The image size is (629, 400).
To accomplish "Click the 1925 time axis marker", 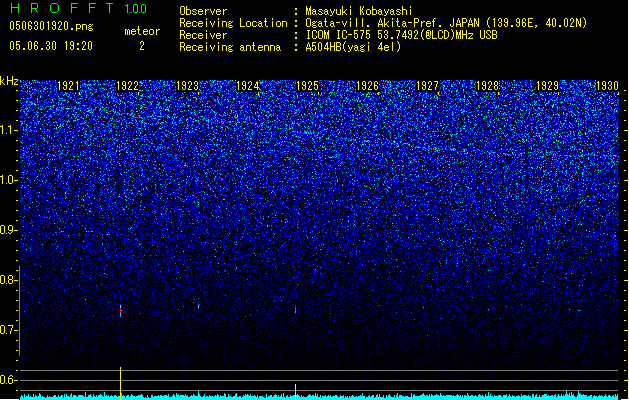I will coord(307,86).
